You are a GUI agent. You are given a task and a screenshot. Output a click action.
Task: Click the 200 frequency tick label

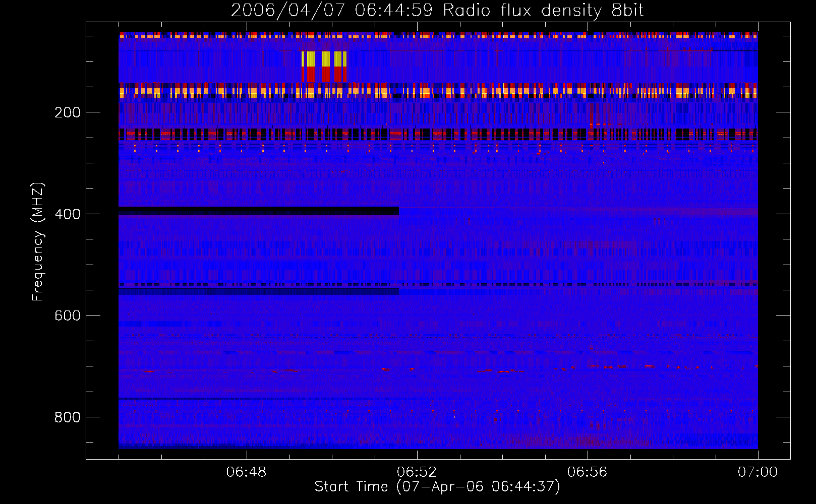(x=68, y=112)
